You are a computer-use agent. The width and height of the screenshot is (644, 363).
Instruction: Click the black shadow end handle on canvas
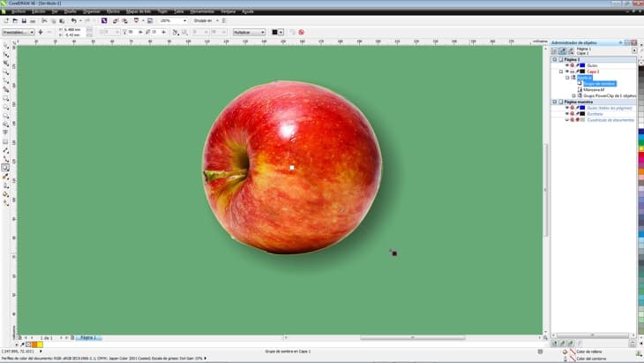[x=394, y=253]
